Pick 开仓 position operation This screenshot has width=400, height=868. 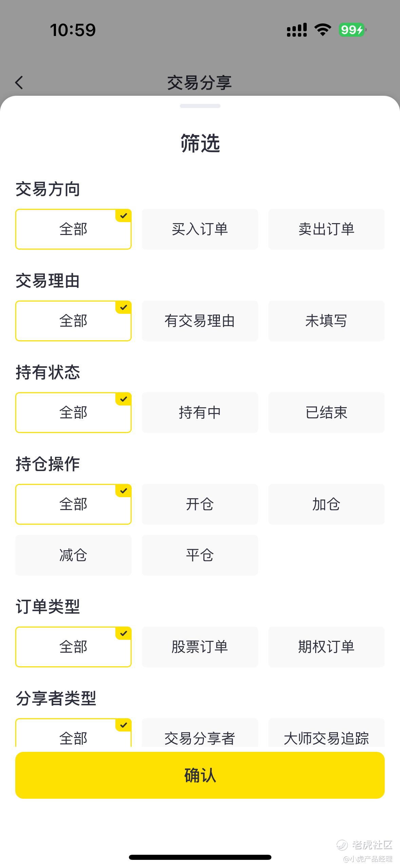[x=200, y=504]
